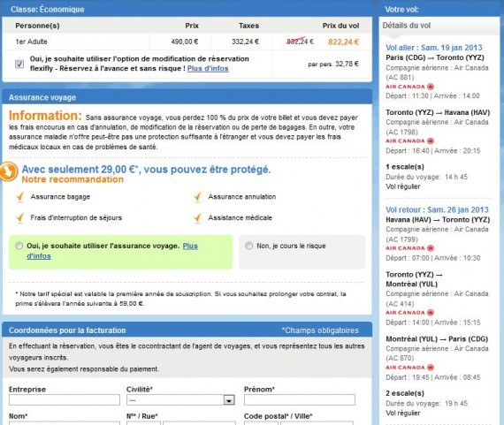This screenshot has height=425, width=504.
Task: Click the Prénom input field
Action: pos(300,400)
